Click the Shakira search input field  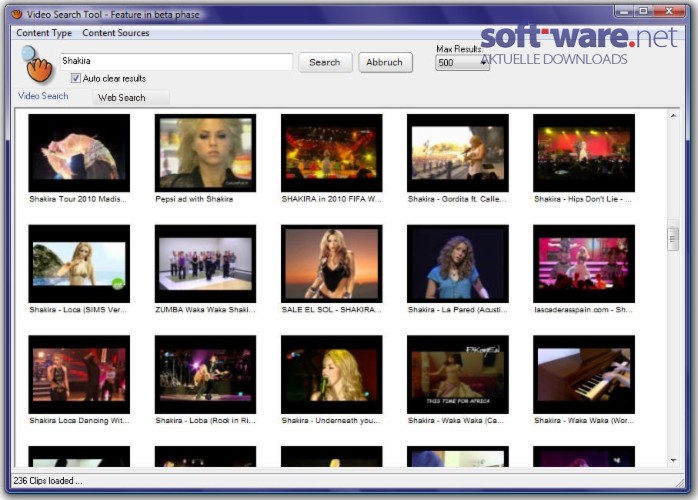point(176,61)
